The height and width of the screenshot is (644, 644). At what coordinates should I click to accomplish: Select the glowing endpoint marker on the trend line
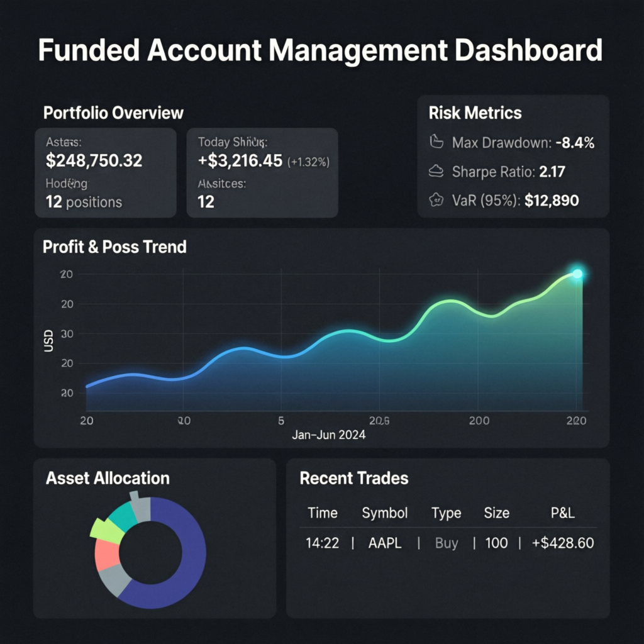coord(577,274)
